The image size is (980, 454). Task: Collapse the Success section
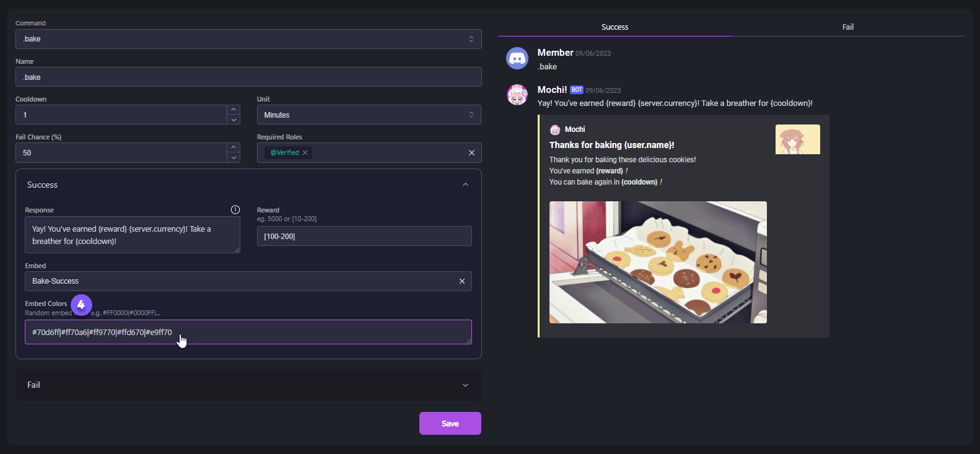click(x=465, y=185)
